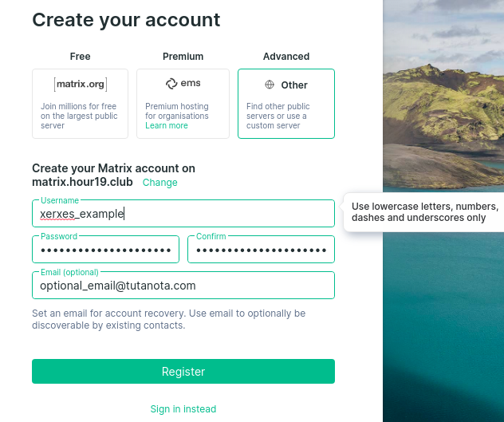504x422 pixels.
Task: Click the 'Premium' column label
Action: tap(183, 57)
